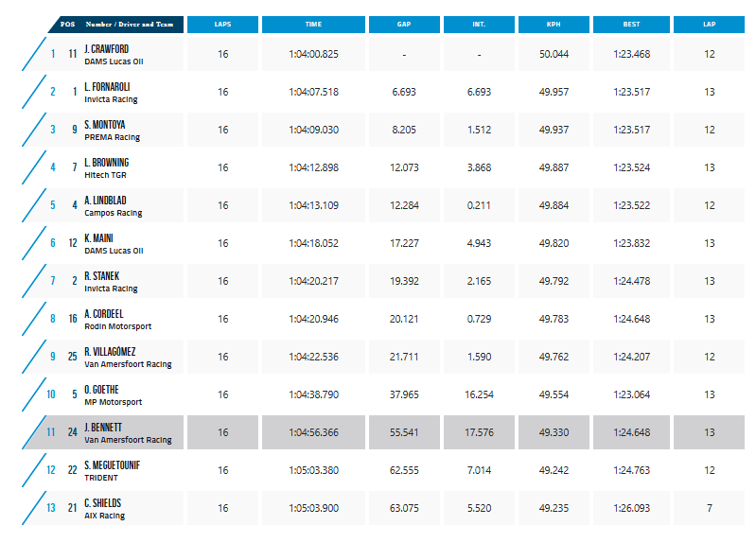This screenshot has height=543, width=756.
Task: Click the GAP column header
Action: 404,25
